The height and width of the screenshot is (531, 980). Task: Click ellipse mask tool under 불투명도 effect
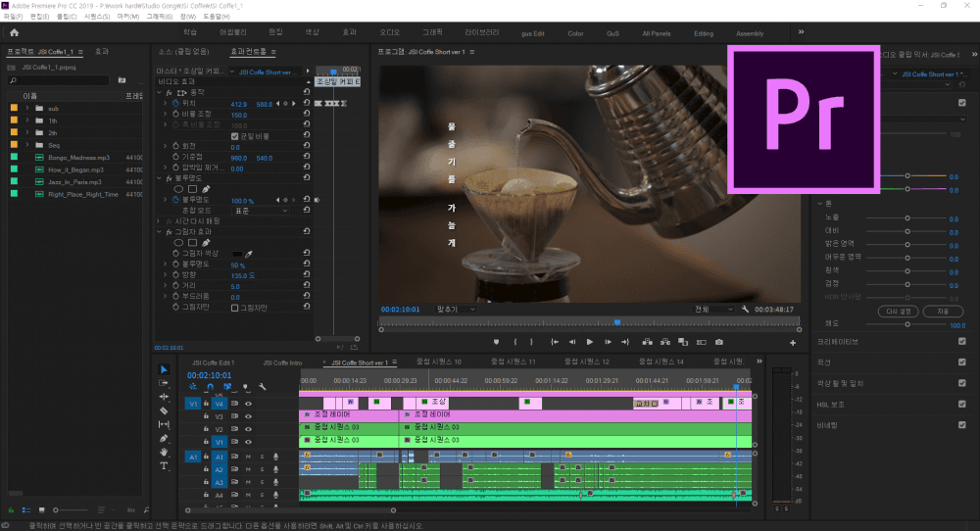[x=178, y=189]
